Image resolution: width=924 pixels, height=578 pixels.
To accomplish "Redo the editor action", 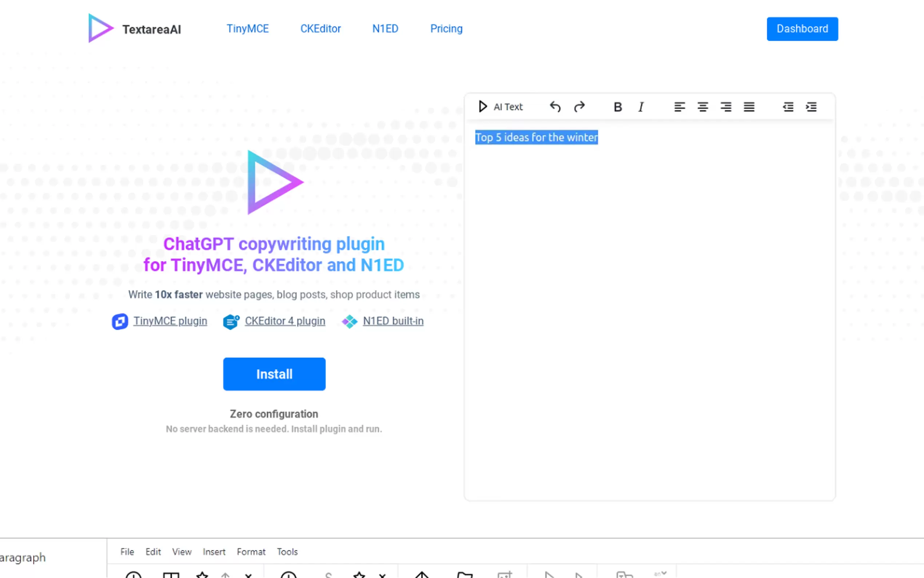I will point(579,107).
